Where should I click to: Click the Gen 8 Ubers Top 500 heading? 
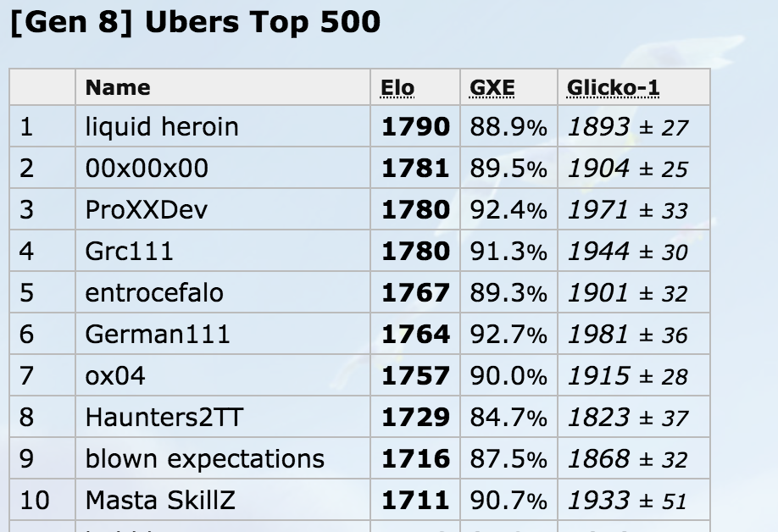point(195,22)
